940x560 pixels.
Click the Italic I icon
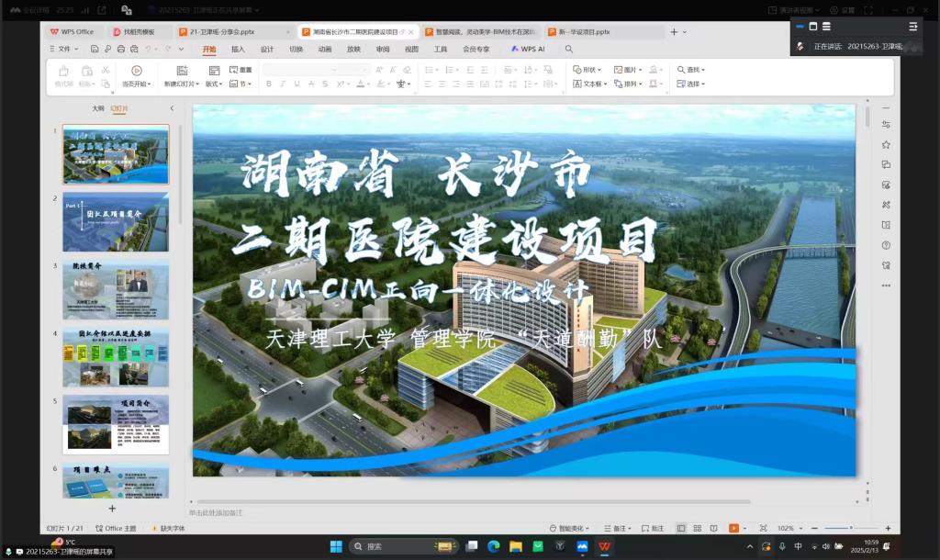pos(283,84)
